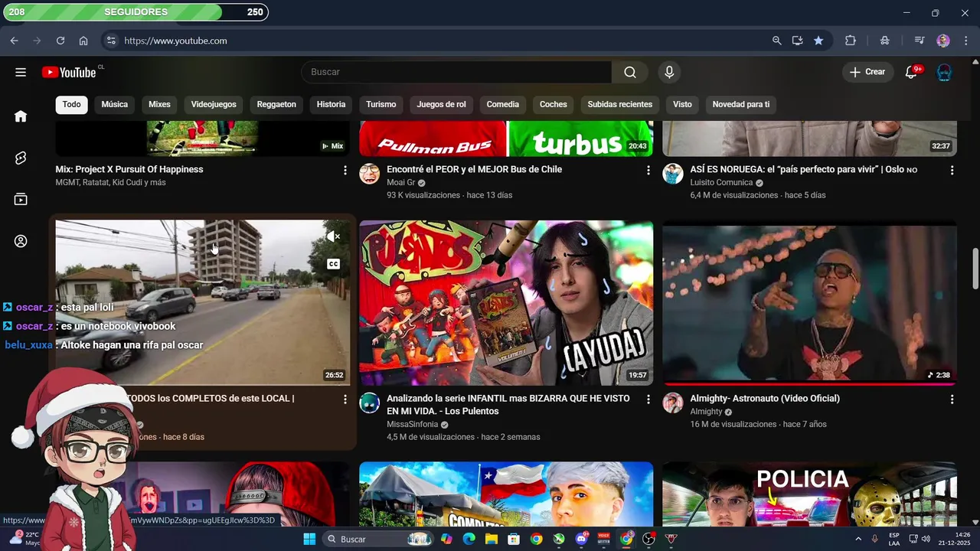The width and height of the screenshot is (980, 551).
Task: Open the Luisito Comunica channel name
Action: point(721,183)
